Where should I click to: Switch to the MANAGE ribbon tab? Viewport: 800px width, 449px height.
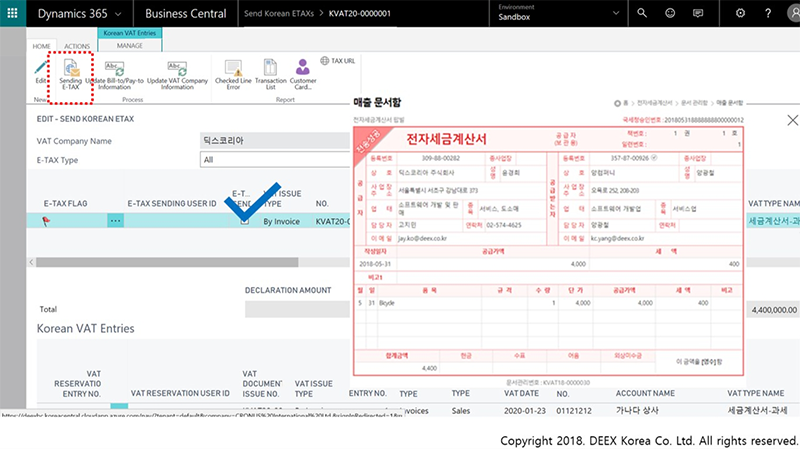tap(130, 45)
